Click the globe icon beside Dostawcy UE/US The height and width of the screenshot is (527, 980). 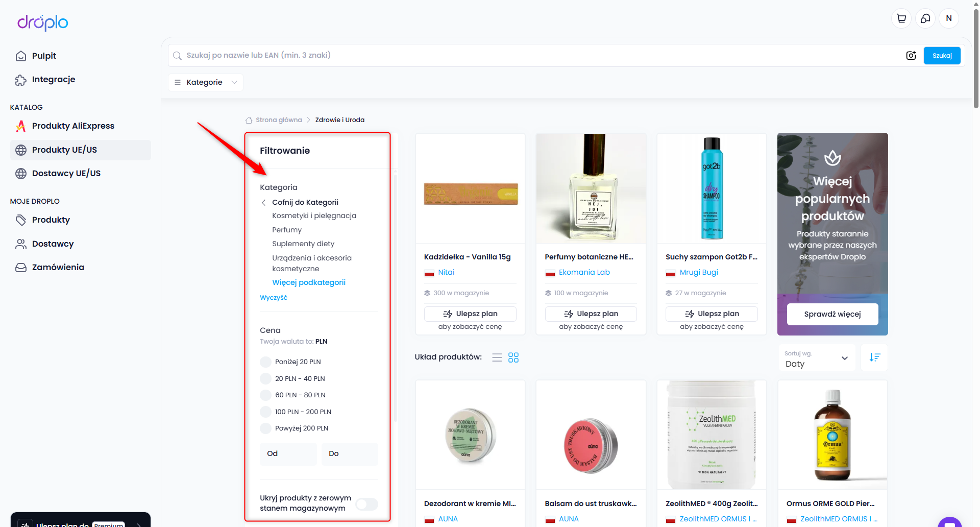pyautogui.click(x=21, y=174)
